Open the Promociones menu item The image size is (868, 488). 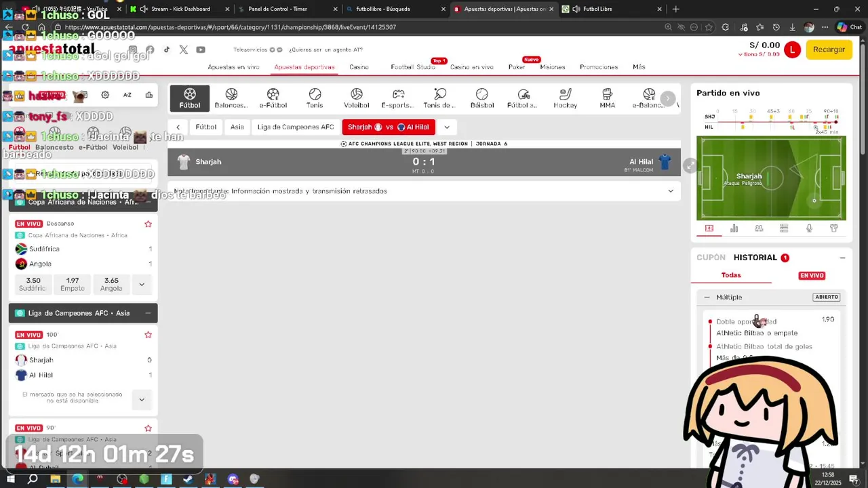coord(599,67)
